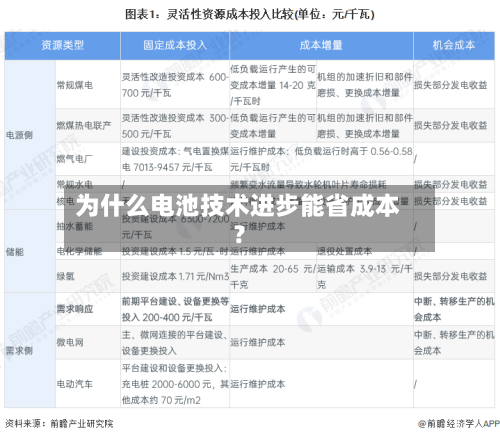The height and width of the screenshot is (438, 500).
Task: Click the 低负载运行时高于 0.56-0.58 cell
Action: (x=321, y=159)
